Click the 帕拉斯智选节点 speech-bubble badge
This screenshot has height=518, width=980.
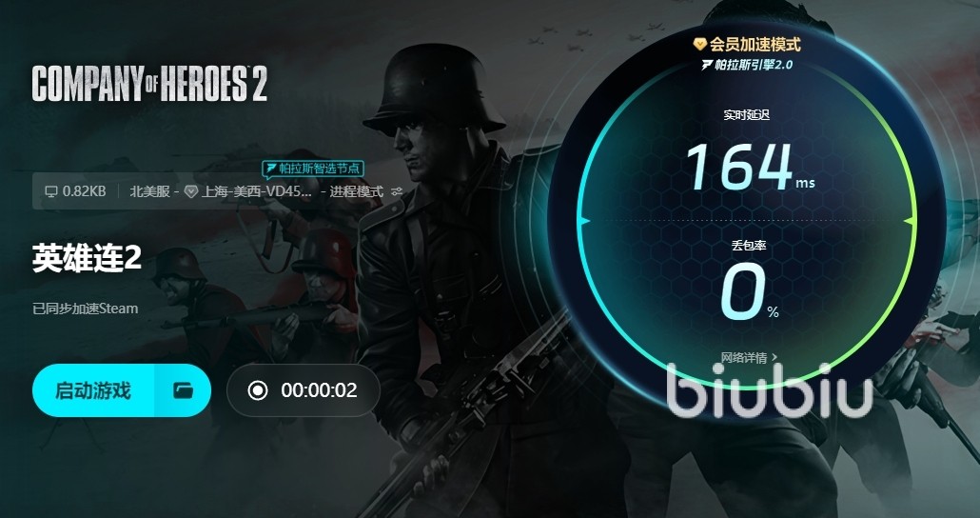(x=312, y=169)
